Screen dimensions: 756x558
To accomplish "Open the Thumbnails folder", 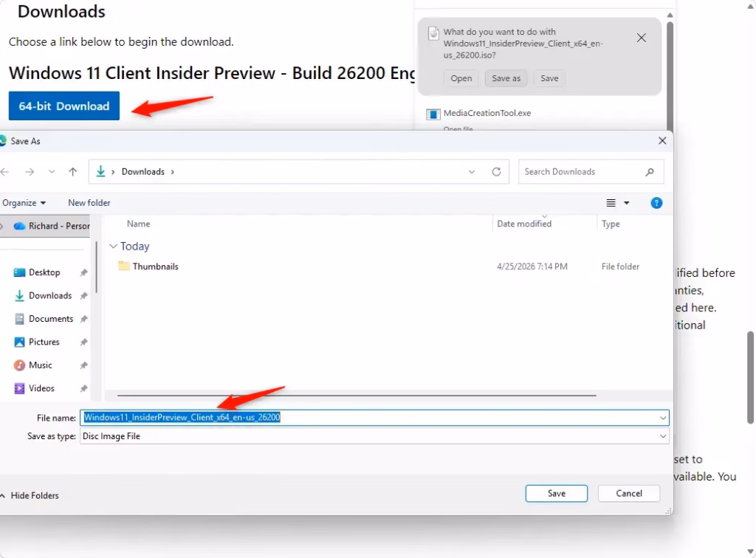I will [155, 266].
